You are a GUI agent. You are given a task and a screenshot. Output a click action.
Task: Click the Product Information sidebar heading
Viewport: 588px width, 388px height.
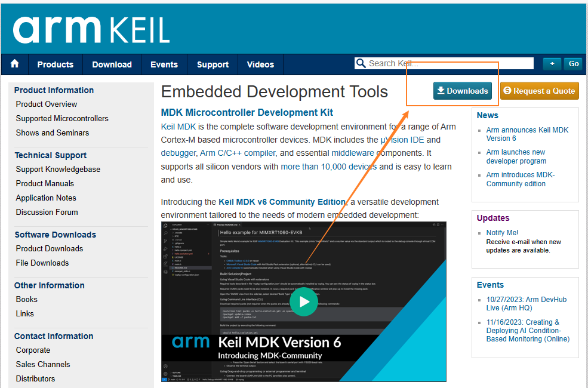pyautogui.click(x=54, y=90)
